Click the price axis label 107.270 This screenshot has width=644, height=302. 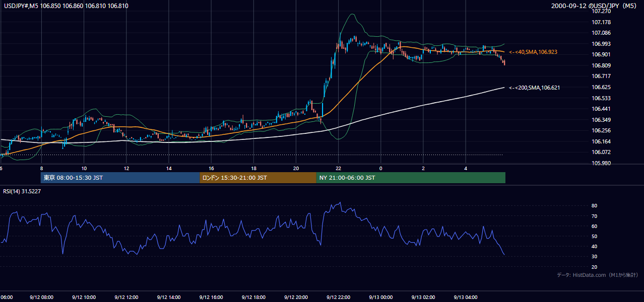click(602, 12)
